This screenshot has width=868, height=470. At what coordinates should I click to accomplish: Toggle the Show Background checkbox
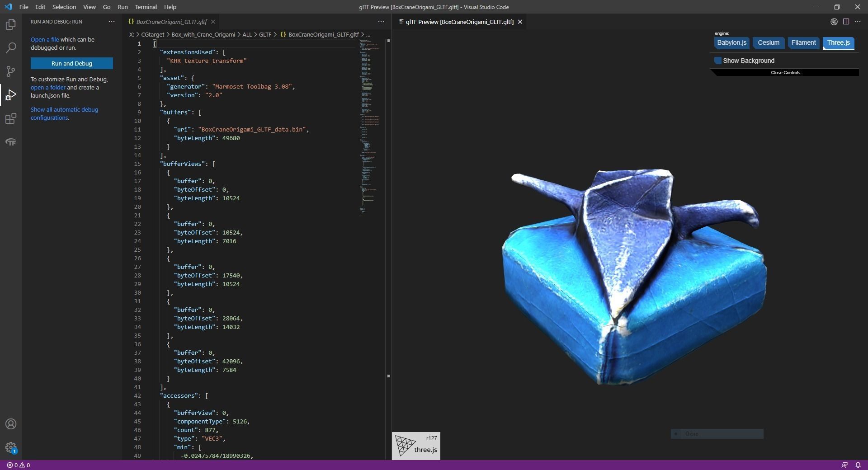(x=718, y=61)
